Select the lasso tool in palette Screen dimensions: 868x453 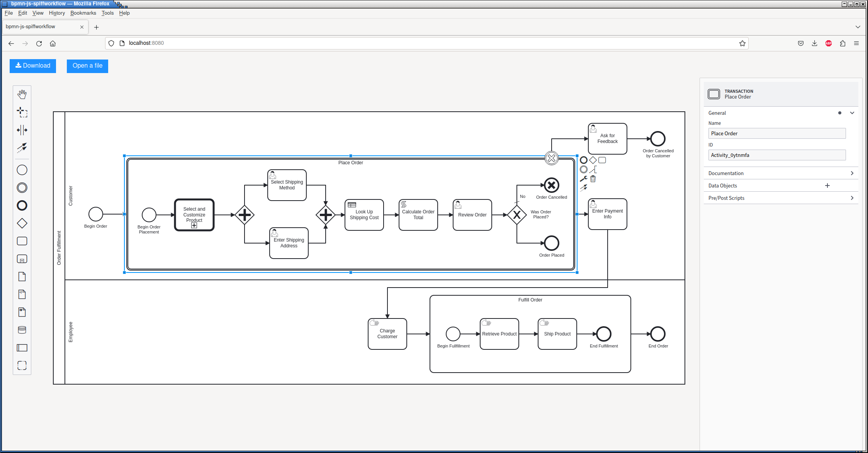[22, 112]
